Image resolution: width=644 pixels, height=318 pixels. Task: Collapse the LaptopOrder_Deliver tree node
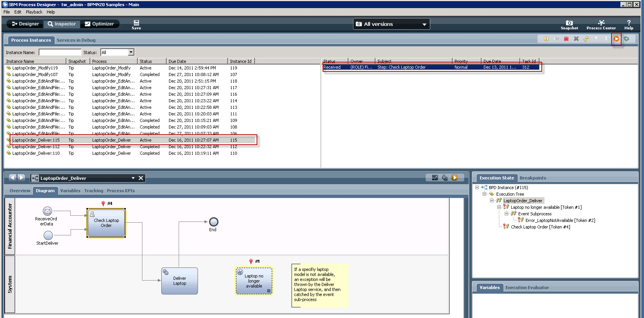coord(492,201)
